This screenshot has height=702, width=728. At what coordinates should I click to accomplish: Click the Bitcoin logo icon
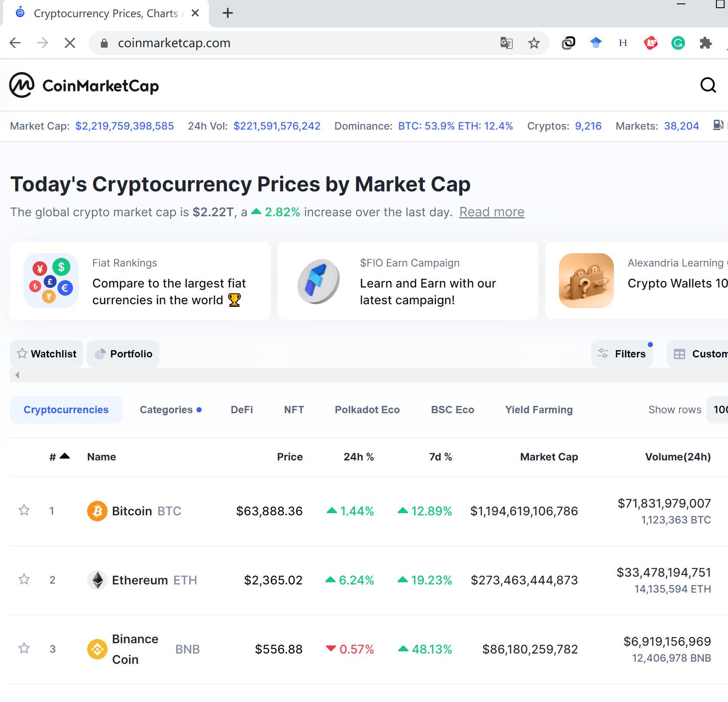(97, 511)
